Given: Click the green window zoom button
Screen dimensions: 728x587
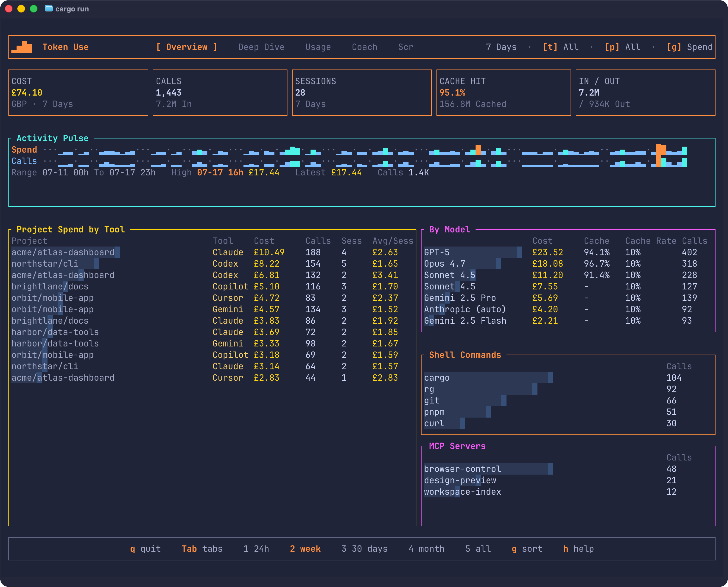Looking at the screenshot, I should tap(33, 8).
